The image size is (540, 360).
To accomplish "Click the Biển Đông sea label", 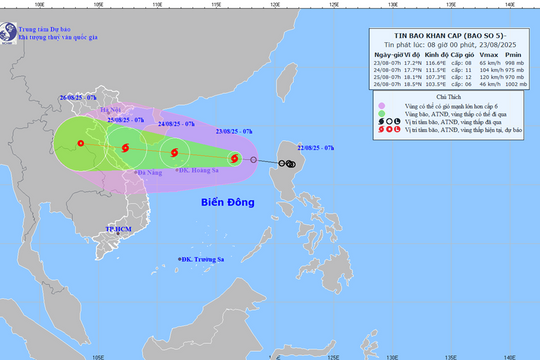I will pyautogui.click(x=228, y=202).
